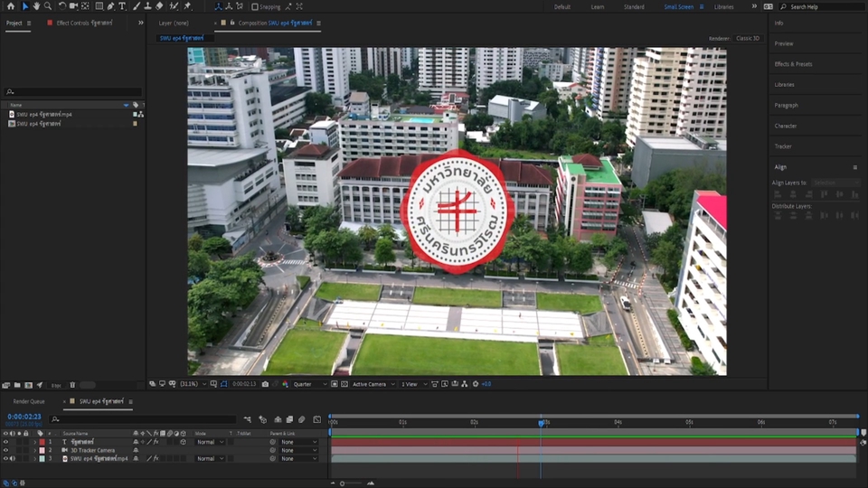Viewport: 868px width, 488px height.
Task: Open the Active Camera view dropdown
Action: 373,384
